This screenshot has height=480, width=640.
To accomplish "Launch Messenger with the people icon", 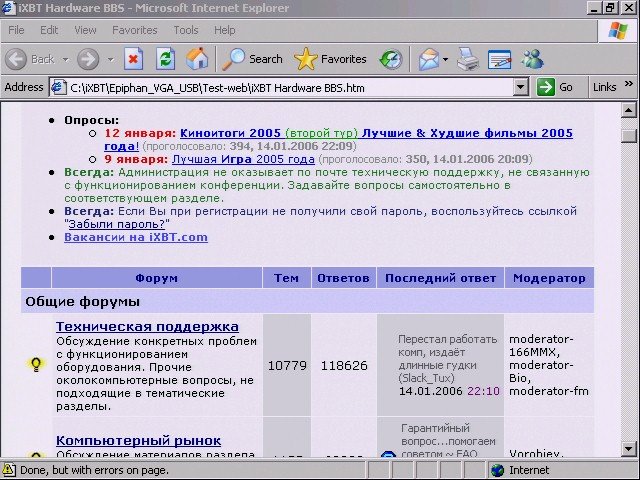I will pyautogui.click(x=532, y=59).
